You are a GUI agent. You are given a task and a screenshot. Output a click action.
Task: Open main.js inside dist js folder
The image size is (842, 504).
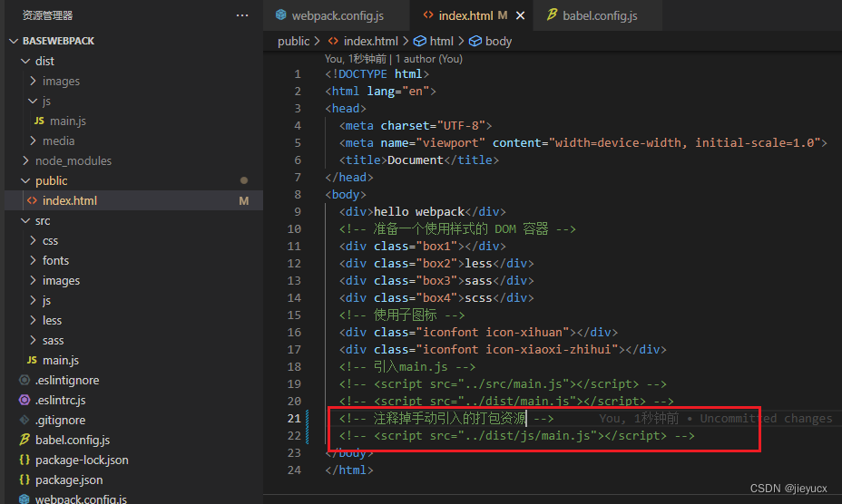pos(68,121)
